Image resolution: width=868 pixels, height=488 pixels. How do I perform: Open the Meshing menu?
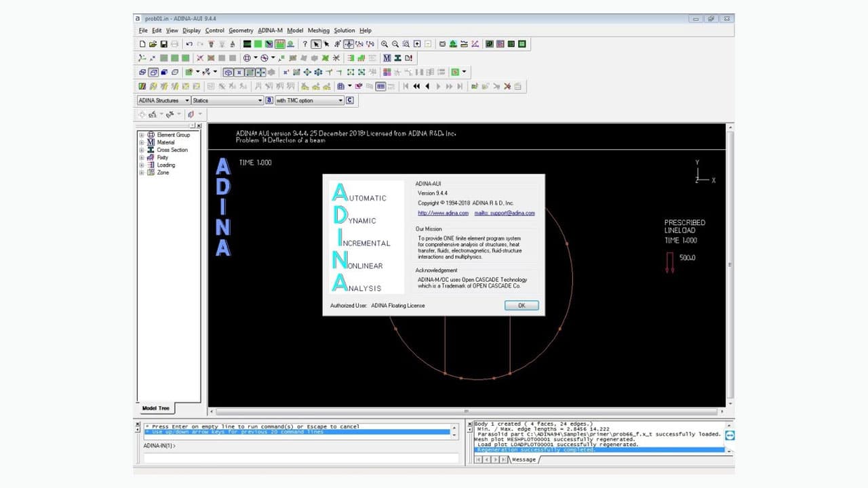coord(317,30)
